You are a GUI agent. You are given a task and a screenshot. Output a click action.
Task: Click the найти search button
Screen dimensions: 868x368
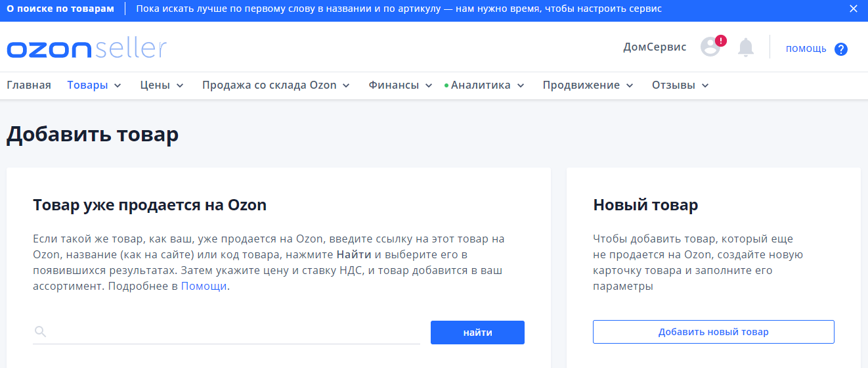coord(477,333)
